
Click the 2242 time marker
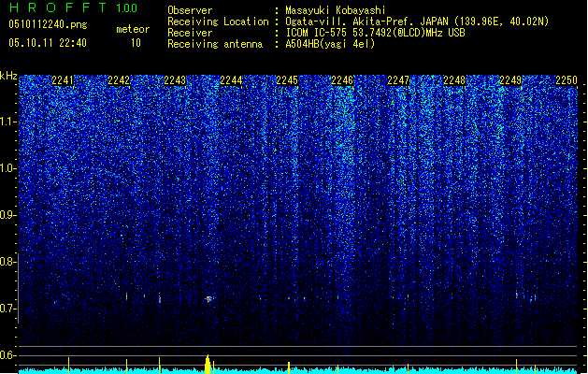tap(119, 80)
